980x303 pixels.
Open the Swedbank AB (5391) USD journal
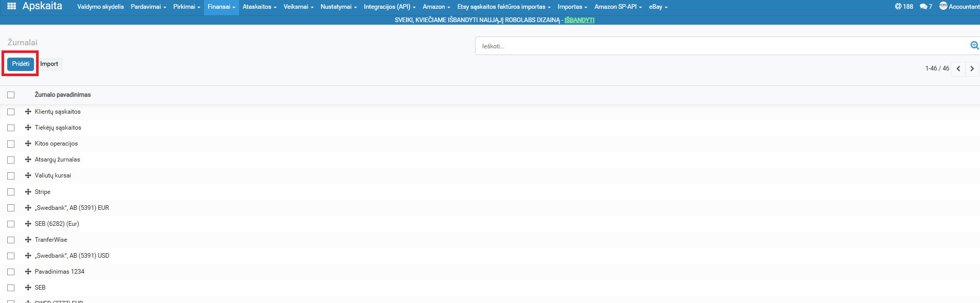click(x=72, y=256)
